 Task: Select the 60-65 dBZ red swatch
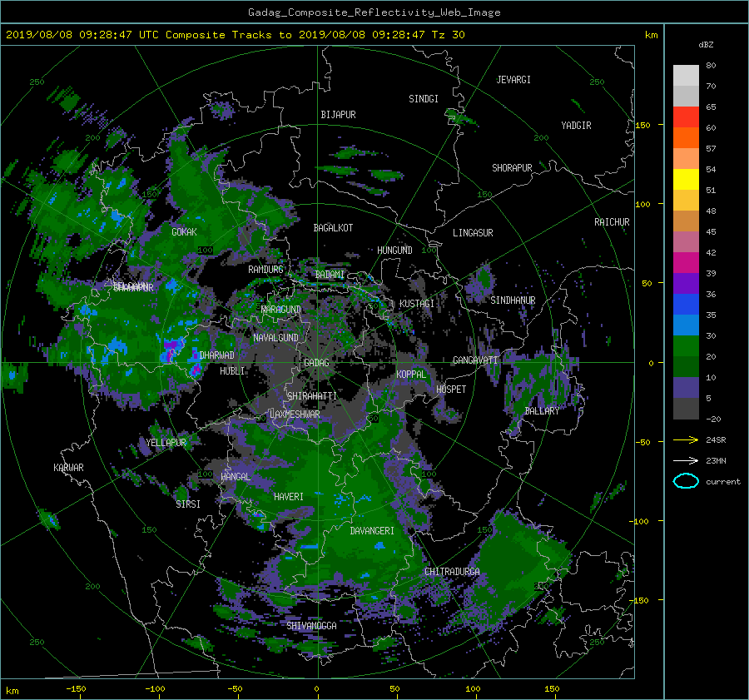(686, 117)
